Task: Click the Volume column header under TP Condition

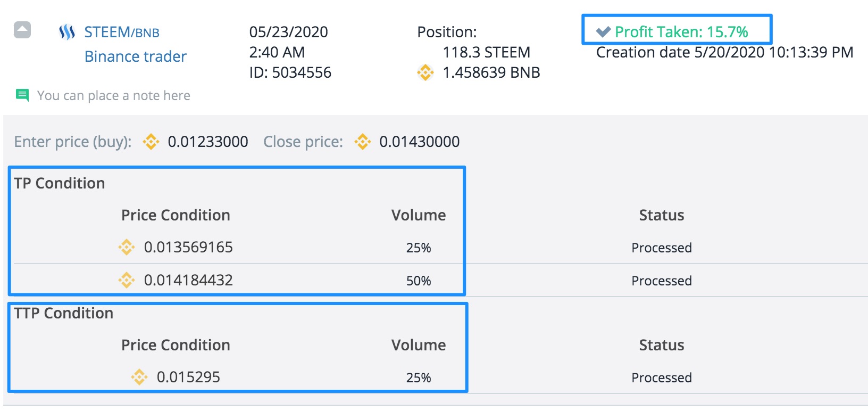Action: (x=419, y=215)
